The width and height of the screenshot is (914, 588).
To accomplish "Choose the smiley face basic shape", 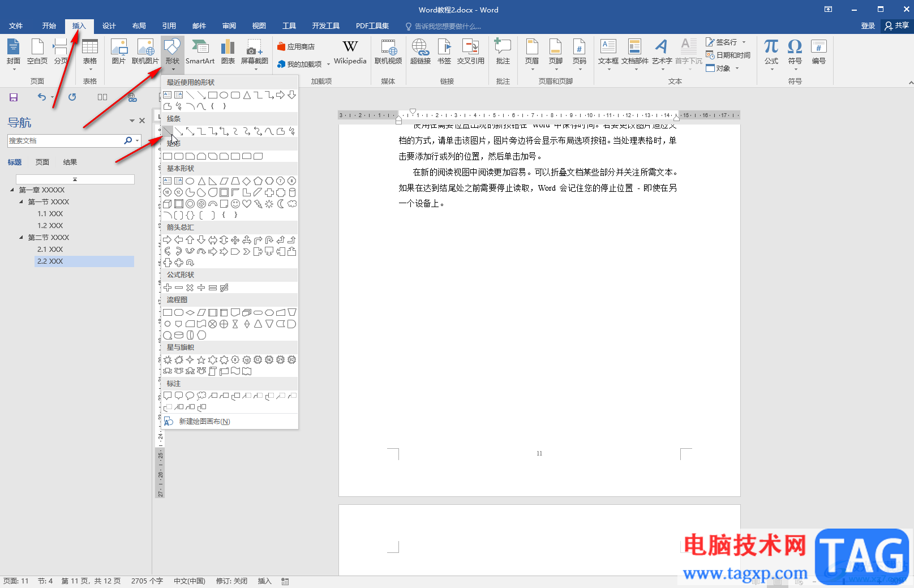I will (x=235, y=204).
